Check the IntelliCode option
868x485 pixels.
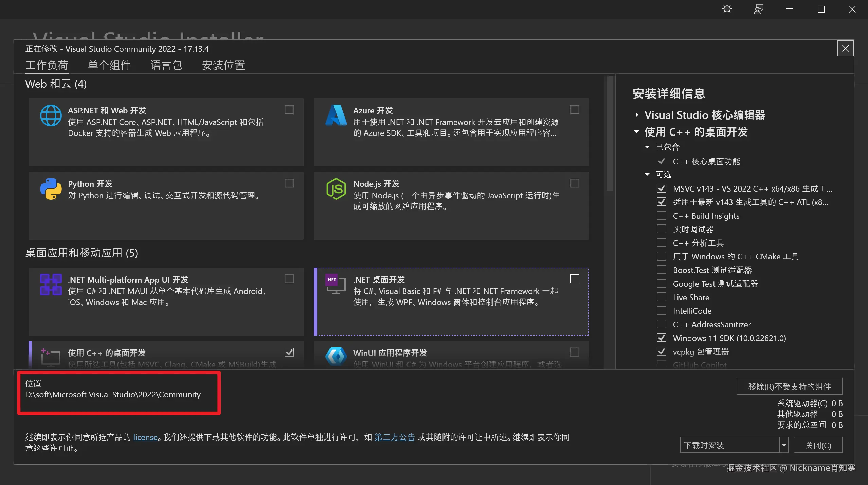pos(662,310)
